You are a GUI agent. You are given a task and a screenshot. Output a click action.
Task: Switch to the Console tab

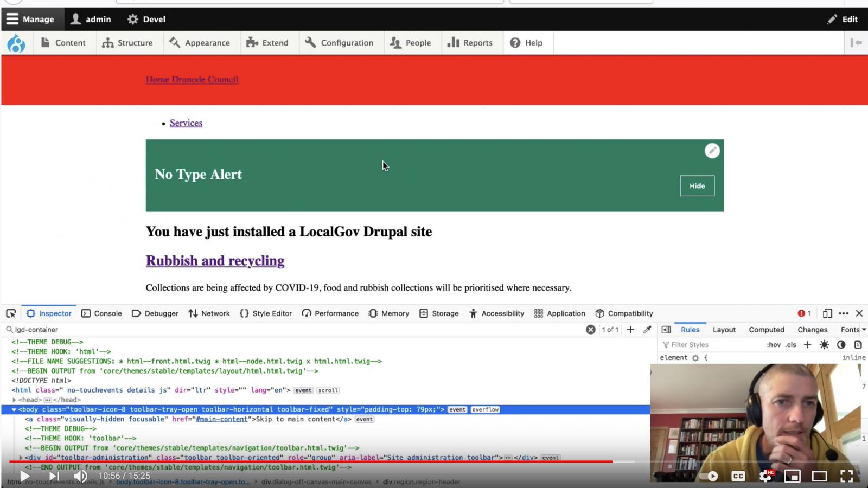tap(101, 313)
